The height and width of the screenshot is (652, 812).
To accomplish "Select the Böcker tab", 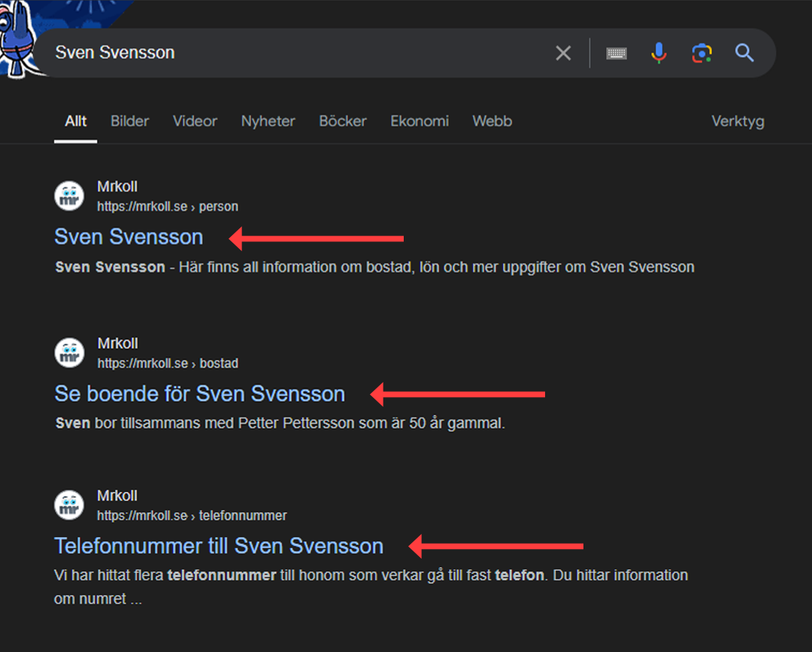I will (x=343, y=121).
